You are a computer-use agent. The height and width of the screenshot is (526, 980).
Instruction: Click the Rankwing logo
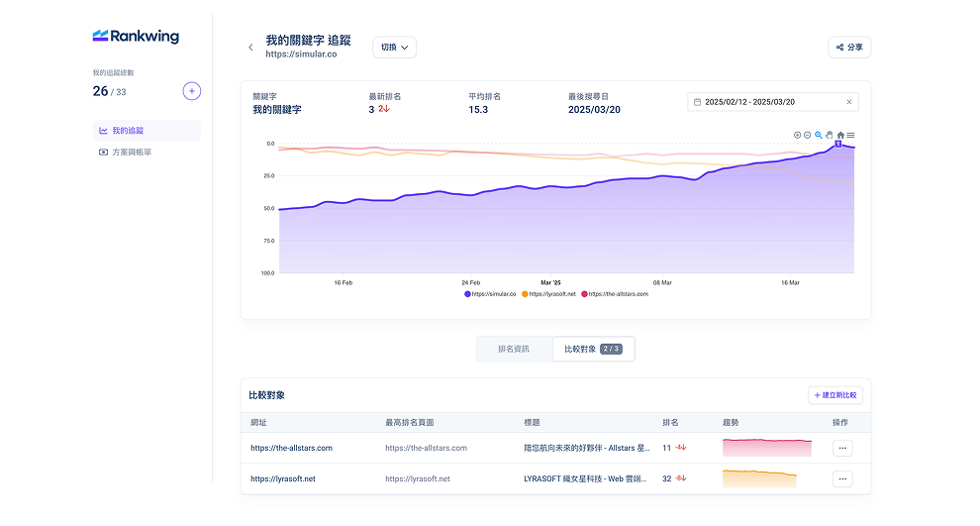[x=136, y=37]
